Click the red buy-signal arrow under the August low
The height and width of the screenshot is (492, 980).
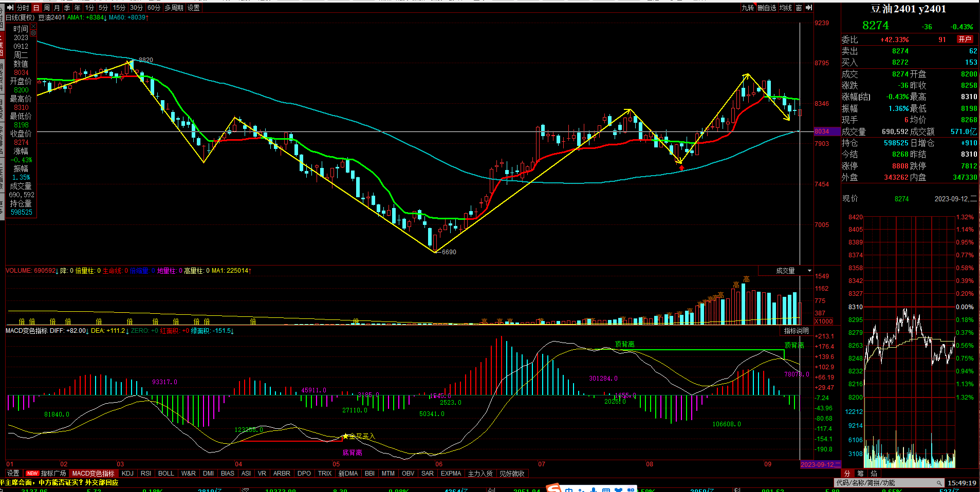[681, 167]
